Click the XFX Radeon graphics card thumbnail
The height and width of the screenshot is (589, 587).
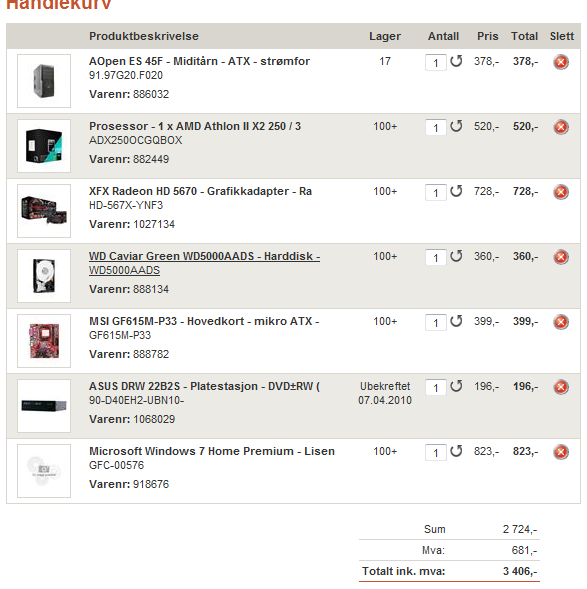[x=44, y=211]
